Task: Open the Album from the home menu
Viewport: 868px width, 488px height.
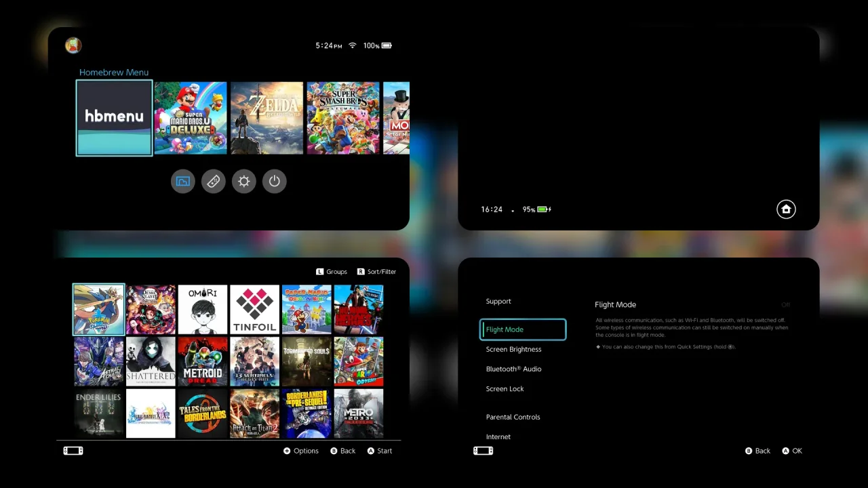Action: pyautogui.click(x=182, y=181)
